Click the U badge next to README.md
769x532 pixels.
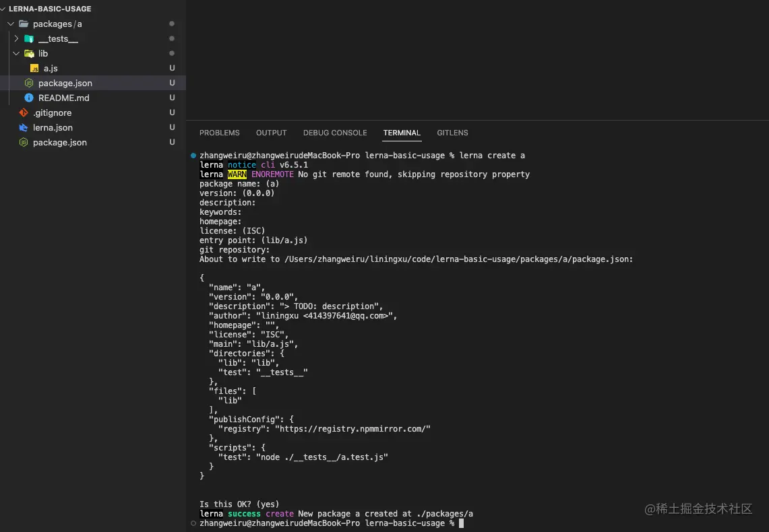[172, 98]
